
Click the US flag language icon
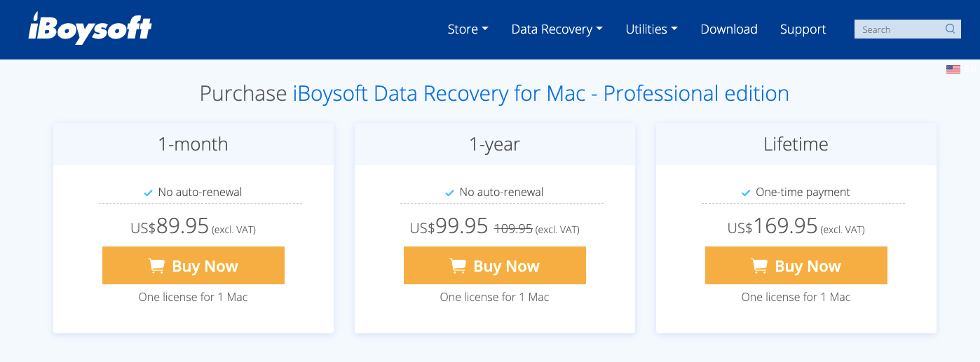coord(953,69)
